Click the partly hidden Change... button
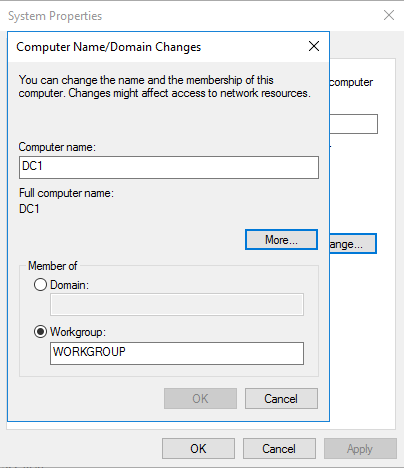This screenshot has width=404, height=468. click(353, 244)
